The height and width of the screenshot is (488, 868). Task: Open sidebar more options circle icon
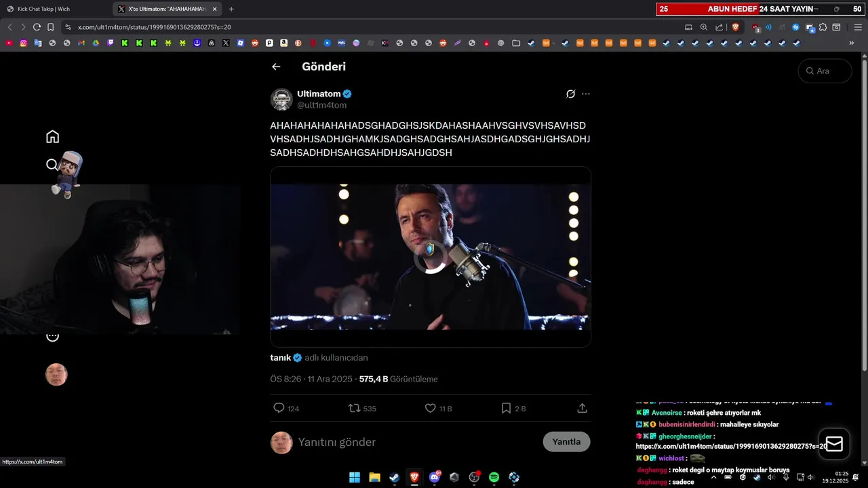pyautogui.click(x=52, y=336)
